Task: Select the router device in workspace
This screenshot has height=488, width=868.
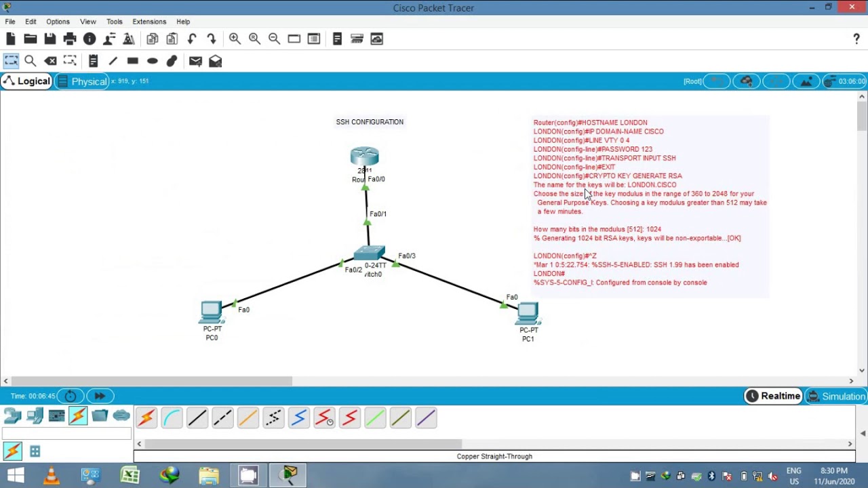Action: [364, 157]
